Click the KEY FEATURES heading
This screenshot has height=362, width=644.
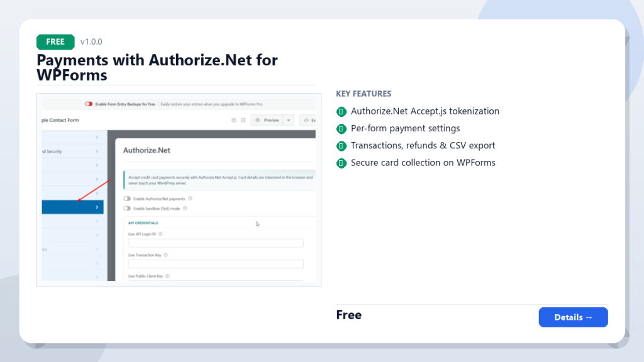click(x=364, y=94)
